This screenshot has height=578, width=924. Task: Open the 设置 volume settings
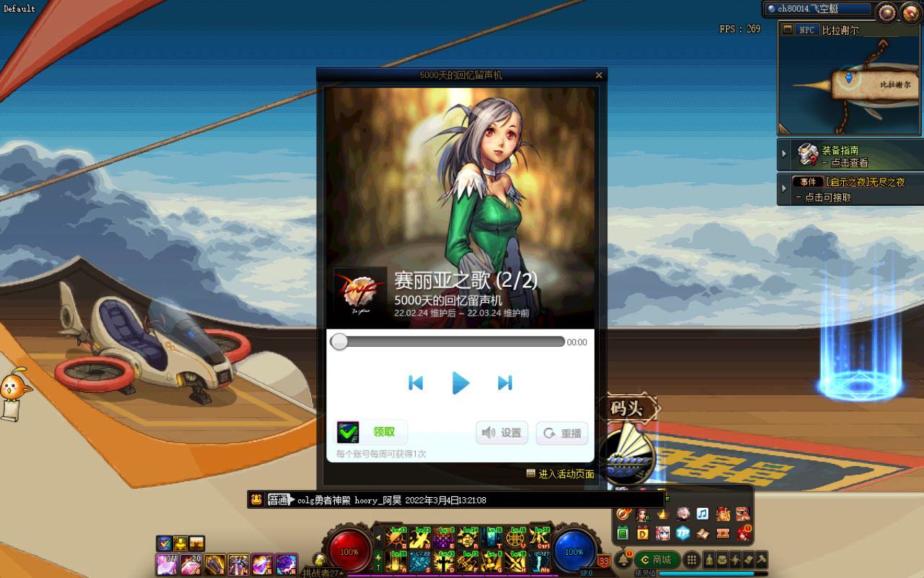click(x=502, y=433)
